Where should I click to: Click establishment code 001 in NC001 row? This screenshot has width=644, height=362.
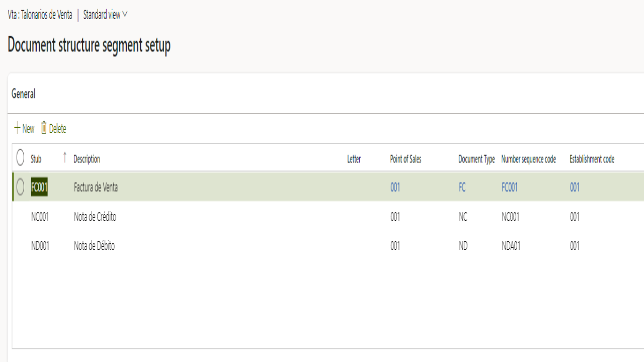tap(575, 217)
